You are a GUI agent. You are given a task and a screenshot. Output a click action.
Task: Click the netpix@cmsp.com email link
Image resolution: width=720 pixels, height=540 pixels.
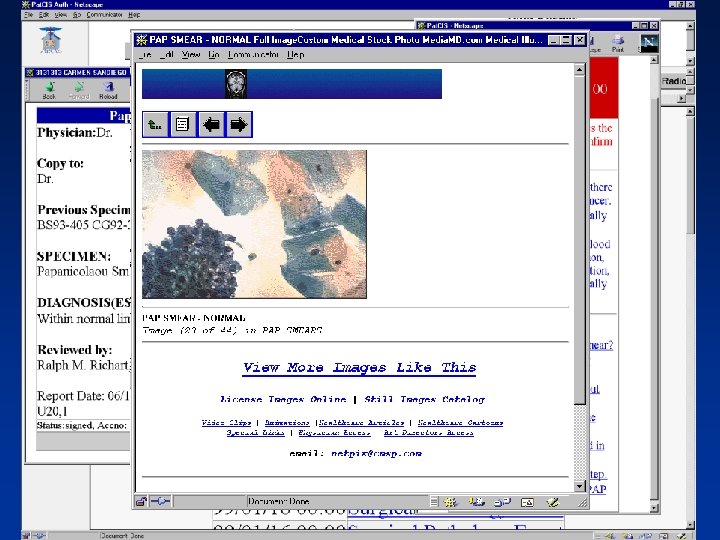tap(377, 453)
